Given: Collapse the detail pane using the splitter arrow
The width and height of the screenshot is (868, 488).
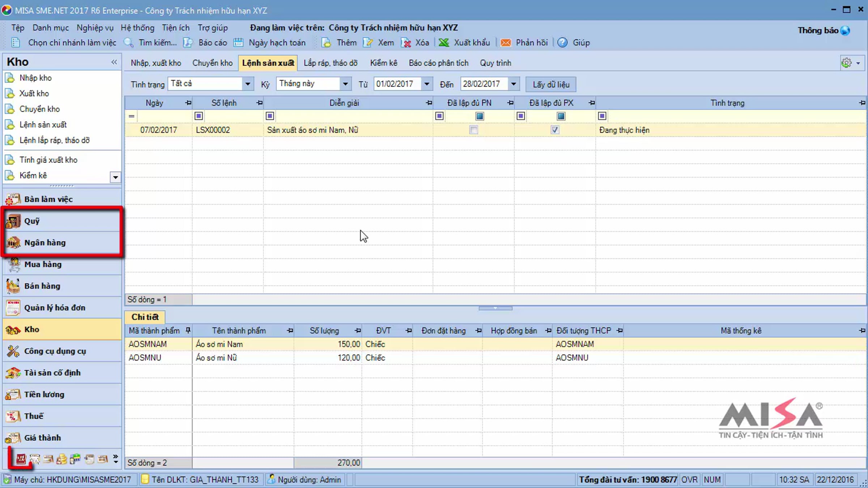Looking at the screenshot, I should point(495,308).
